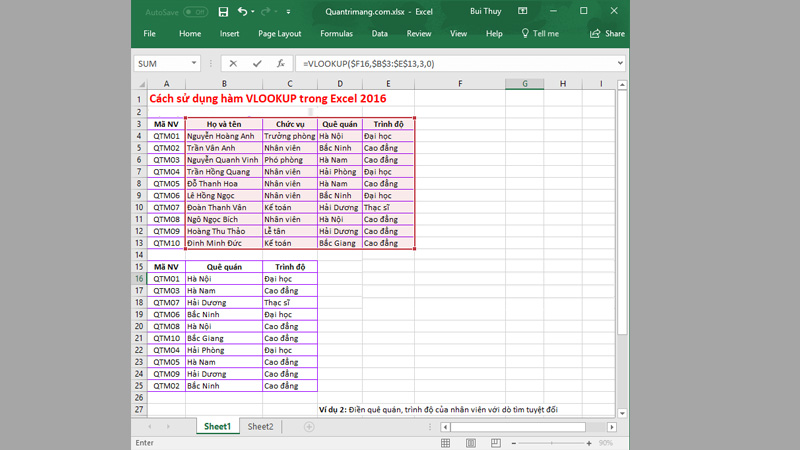Click the 'Trình độ' header in row 15
This screenshot has width=800, height=450.
(289, 267)
